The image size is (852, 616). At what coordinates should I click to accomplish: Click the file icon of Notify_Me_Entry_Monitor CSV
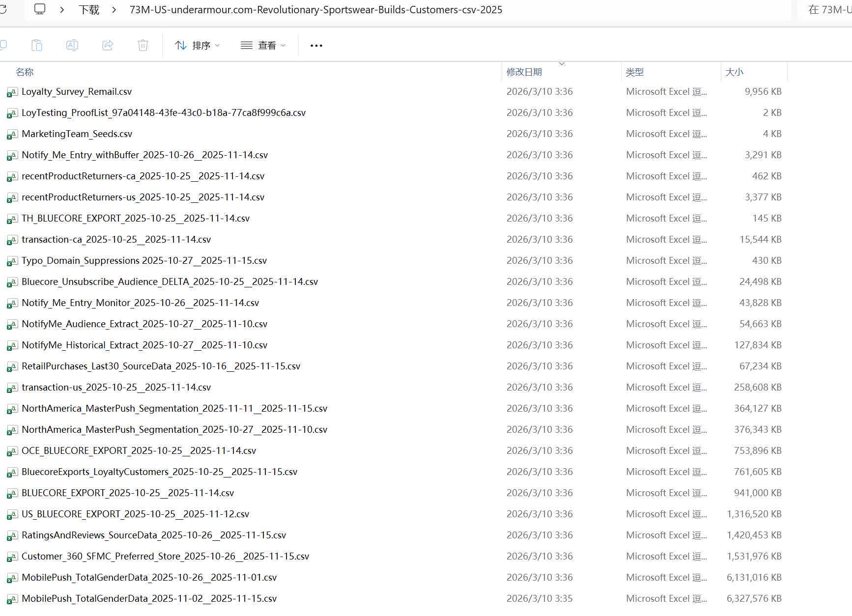pyautogui.click(x=12, y=304)
